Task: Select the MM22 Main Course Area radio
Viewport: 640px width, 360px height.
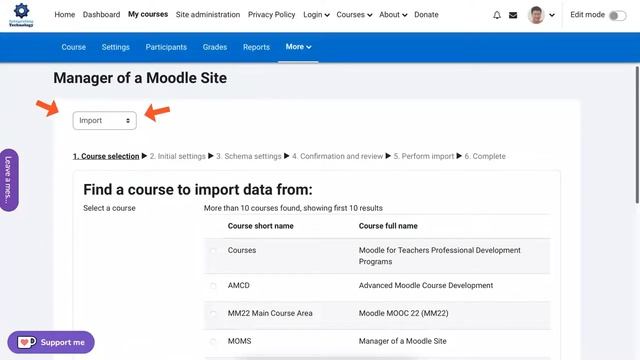Action: [213, 313]
